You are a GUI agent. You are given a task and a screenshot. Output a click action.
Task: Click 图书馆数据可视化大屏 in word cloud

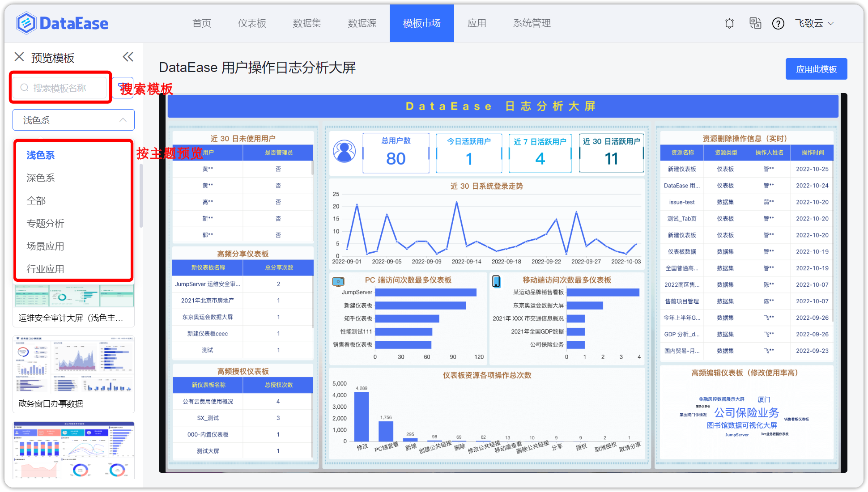pyautogui.click(x=742, y=425)
